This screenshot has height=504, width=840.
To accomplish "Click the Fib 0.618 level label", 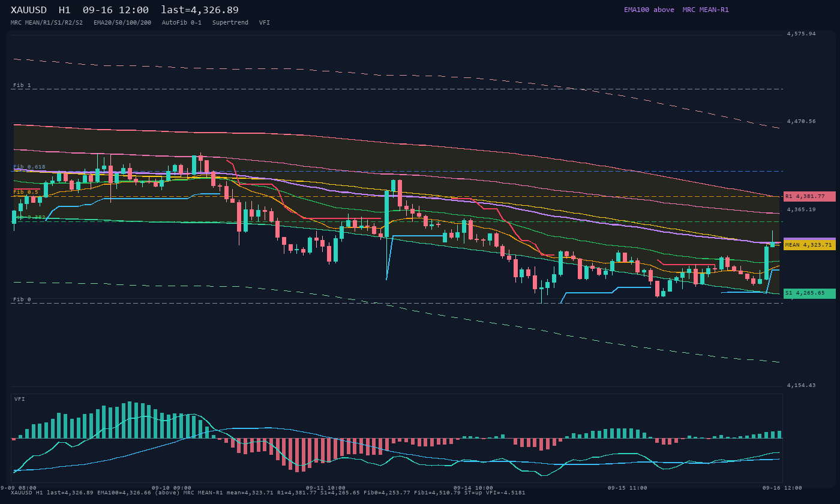I will click(x=29, y=167).
